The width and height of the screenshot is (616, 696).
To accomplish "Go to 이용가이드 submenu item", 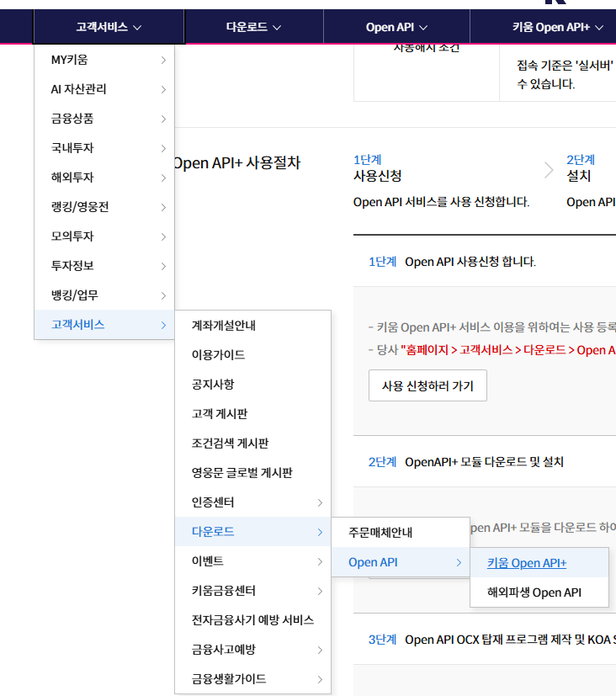I will (x=253, y=354).
